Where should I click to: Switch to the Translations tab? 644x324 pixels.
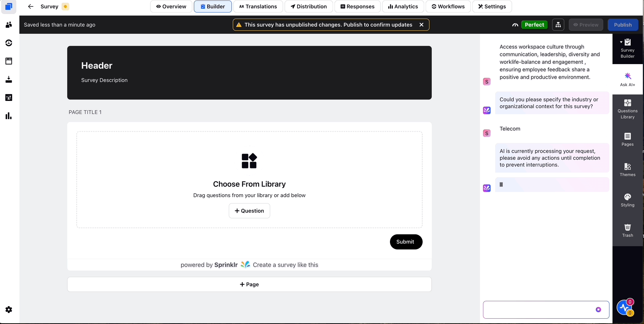[x=258, y=6]
